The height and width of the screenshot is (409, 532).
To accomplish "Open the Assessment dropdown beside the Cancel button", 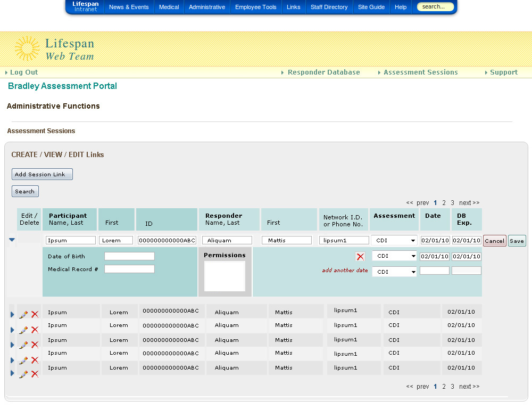I will 394,240.
